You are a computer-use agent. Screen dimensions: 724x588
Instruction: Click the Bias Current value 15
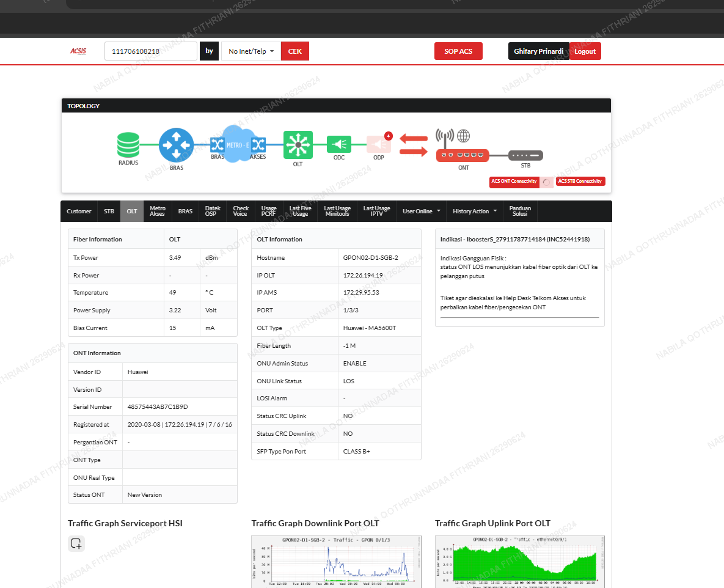(x=173, y=328)
